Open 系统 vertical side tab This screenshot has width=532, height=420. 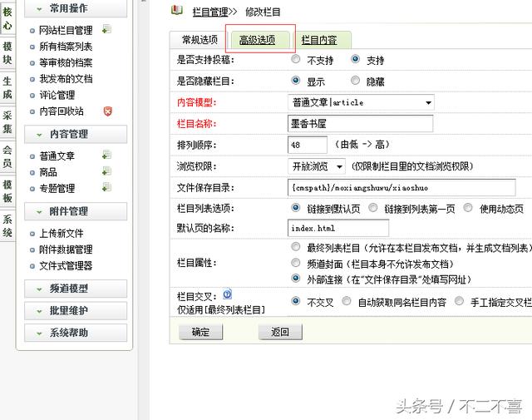[7, 225]
